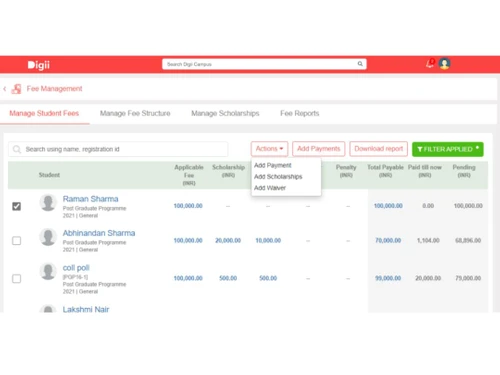Focus the Search Digi Campus field

(264, 64)
